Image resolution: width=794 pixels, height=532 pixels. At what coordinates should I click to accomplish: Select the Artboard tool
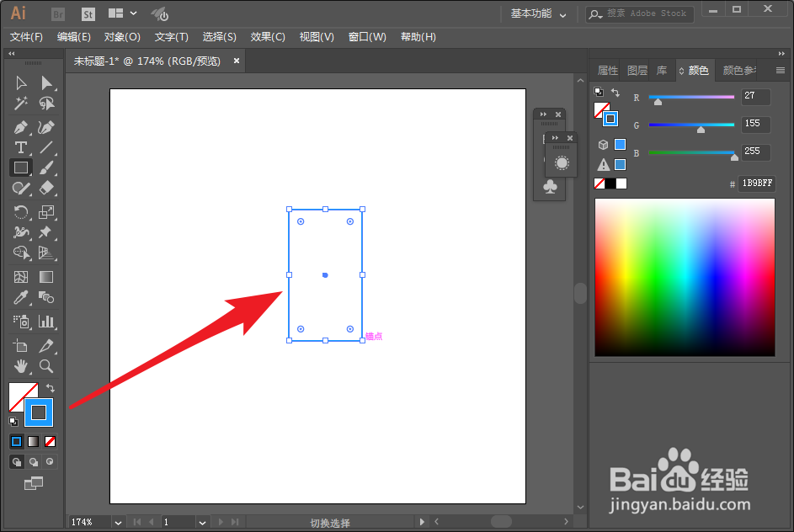coord(21,346)
